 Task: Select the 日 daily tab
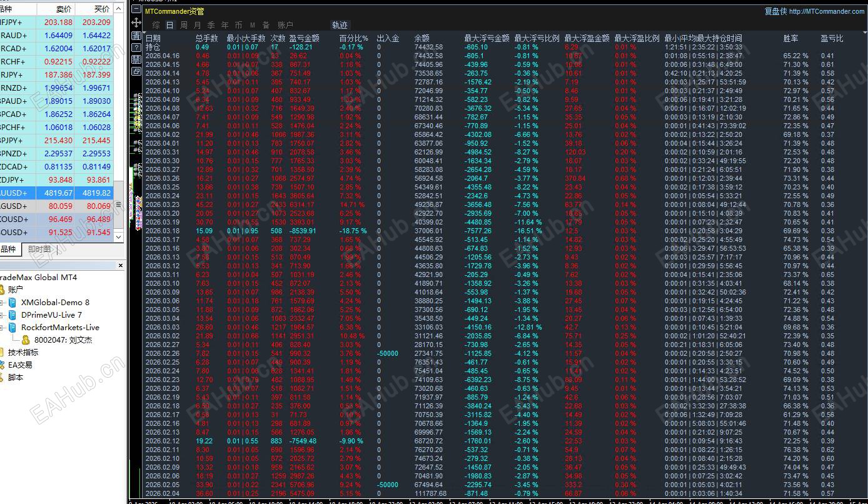coord(170,25)
